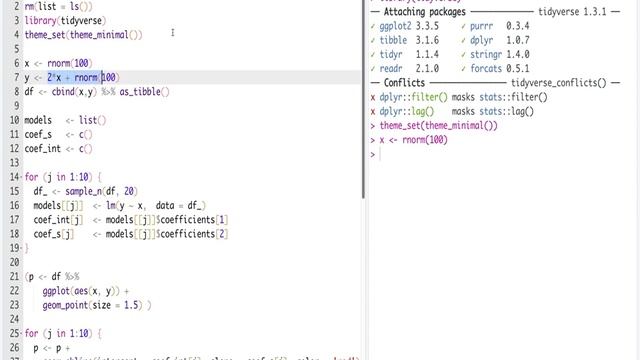Click the coef_int <- c() line
Screen dimensions: 640x360
(58, 149)
